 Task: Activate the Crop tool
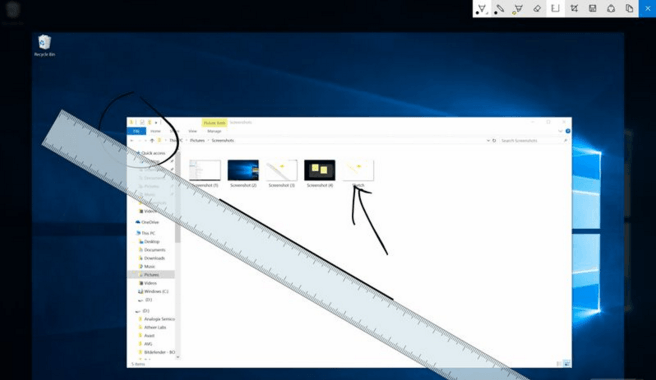click(x=574, y=9)
